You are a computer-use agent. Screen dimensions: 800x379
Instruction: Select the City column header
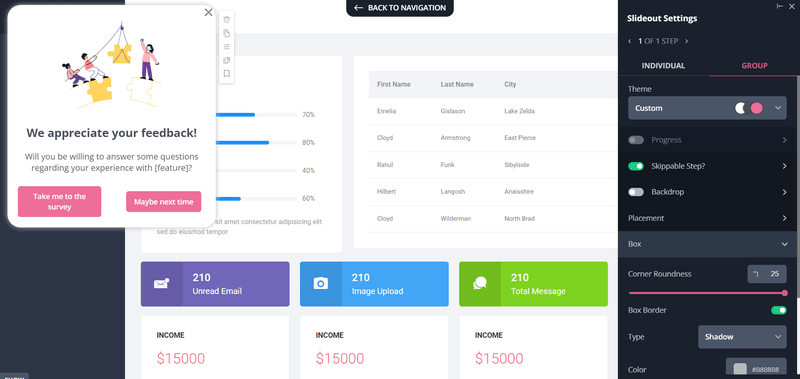pos(510,84)
